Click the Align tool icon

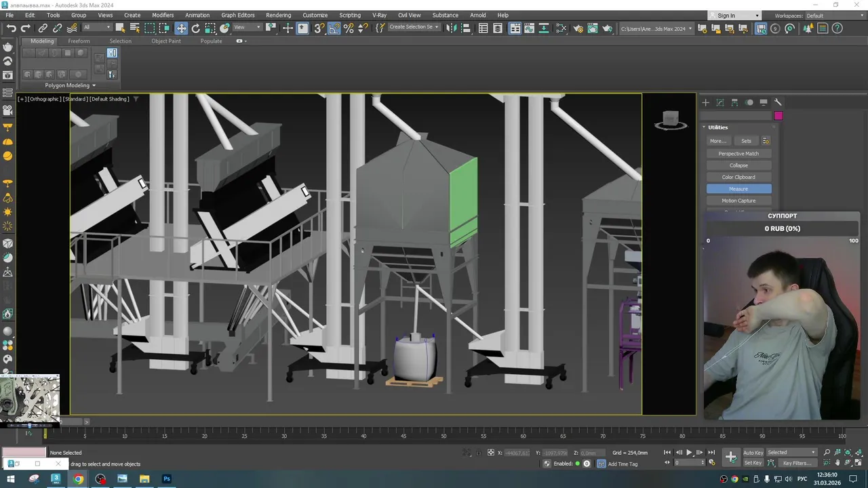466,28
